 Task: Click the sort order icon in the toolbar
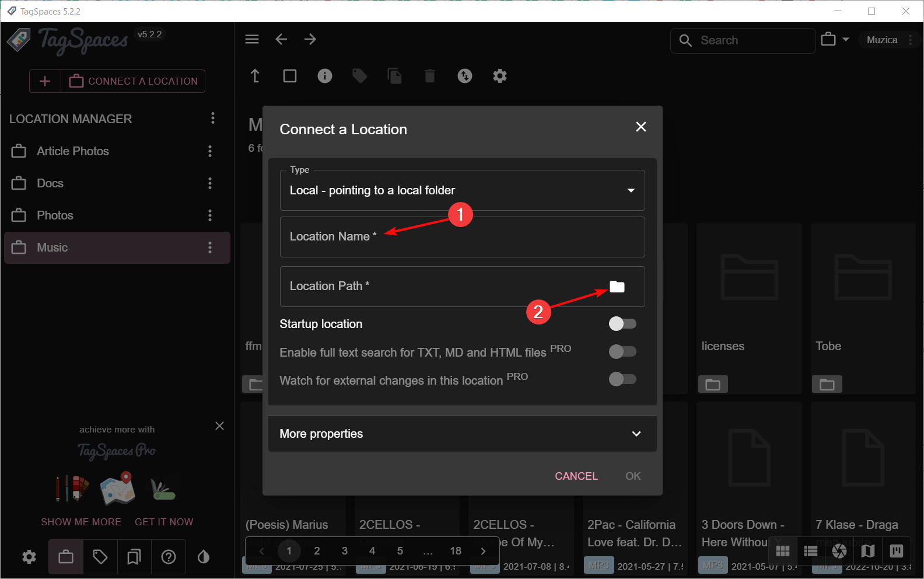click(x=465, y=76)
